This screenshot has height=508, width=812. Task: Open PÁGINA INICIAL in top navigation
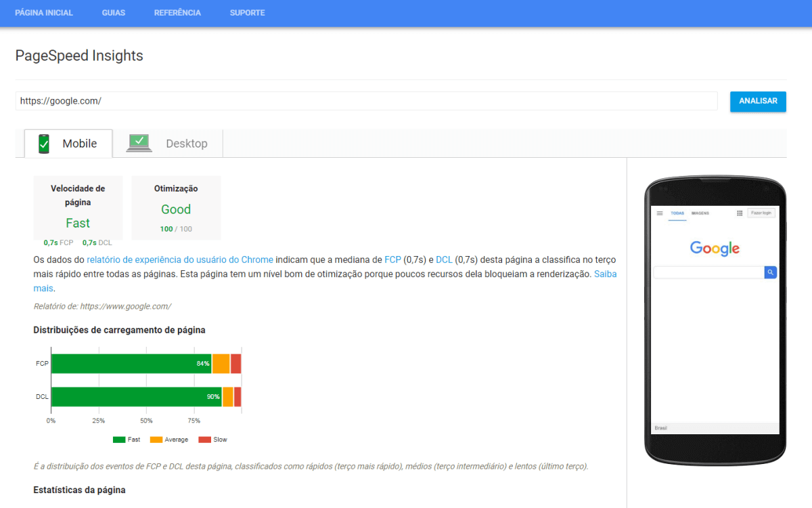44,13
